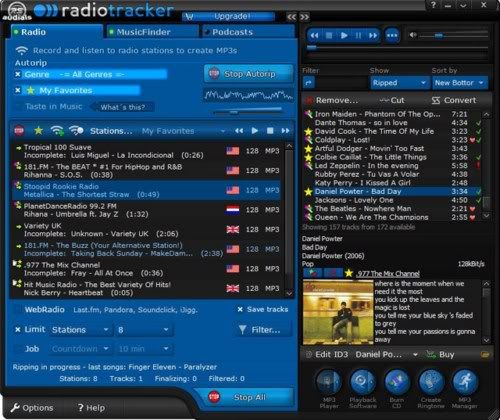
Task: Switch to the MusicFinder tab
Action: click(x=152, y=32)
